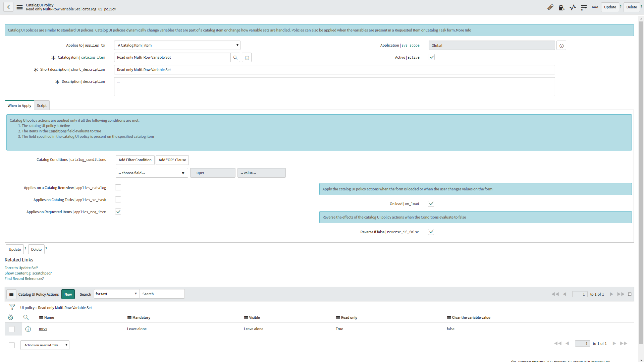Go back using the header arrow

(8, 7)
